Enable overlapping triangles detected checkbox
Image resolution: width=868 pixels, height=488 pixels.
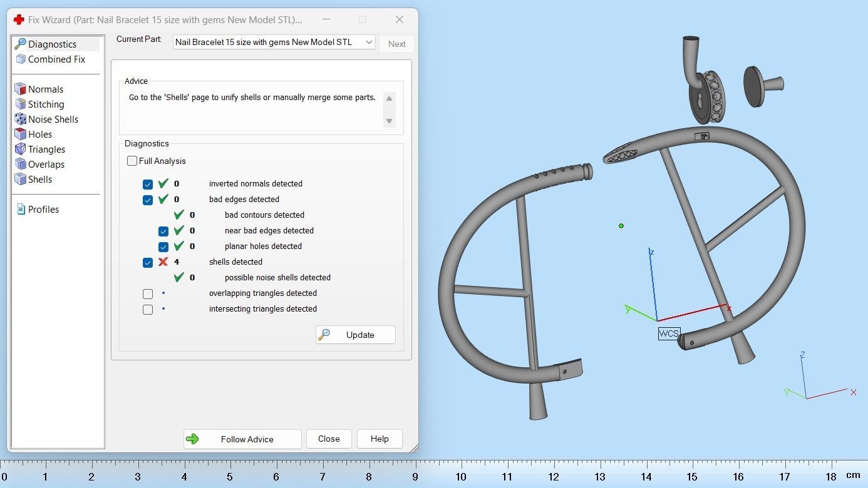pyautogui.click(x=148, y=294)
